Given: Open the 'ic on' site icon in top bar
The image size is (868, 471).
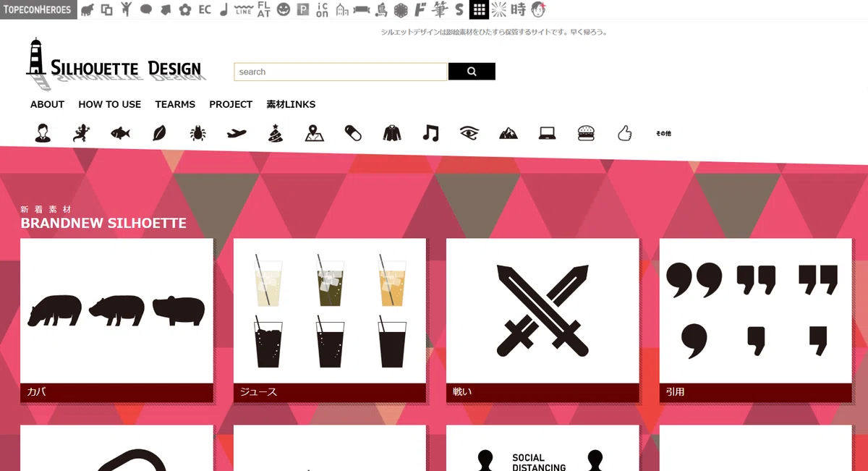Looking at the screenshot, I should [323, 9].
